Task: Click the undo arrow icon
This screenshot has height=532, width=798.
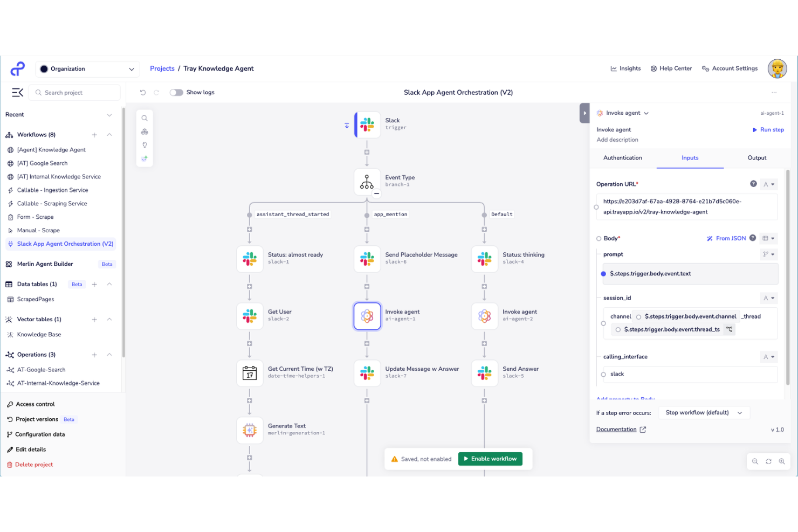Action: pos(143,93)
